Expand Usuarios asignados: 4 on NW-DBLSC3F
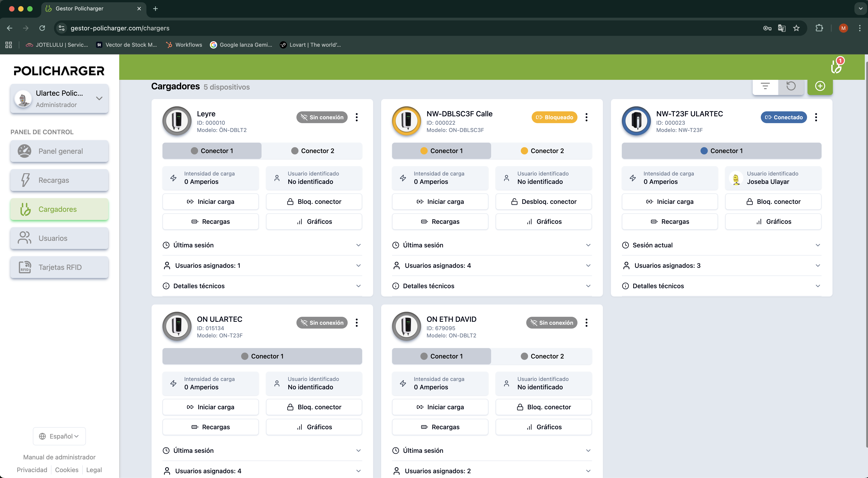The height and width of the screenshot is (478, 868). [492, 265]
